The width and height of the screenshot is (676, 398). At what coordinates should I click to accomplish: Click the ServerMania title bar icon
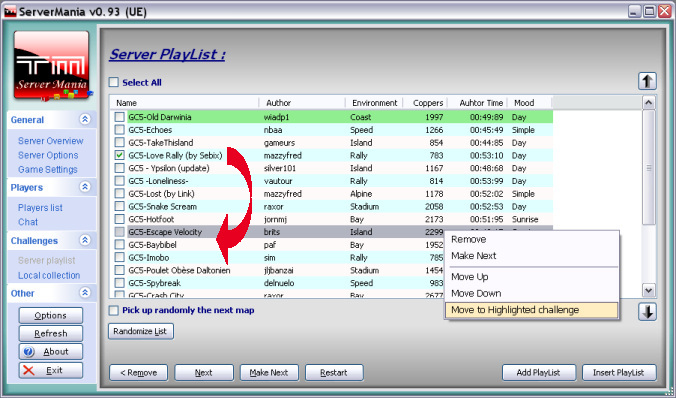pyautogui.click(x=10, y=11)
